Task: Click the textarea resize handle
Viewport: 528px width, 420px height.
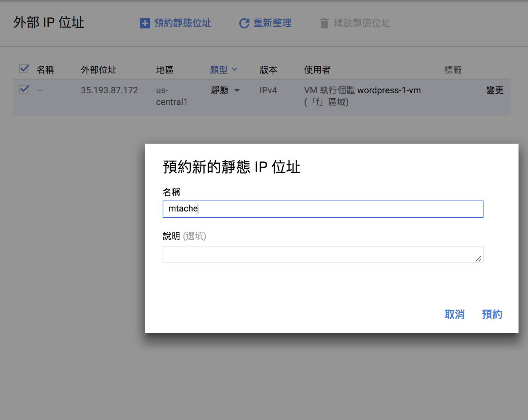Action: 479,258
